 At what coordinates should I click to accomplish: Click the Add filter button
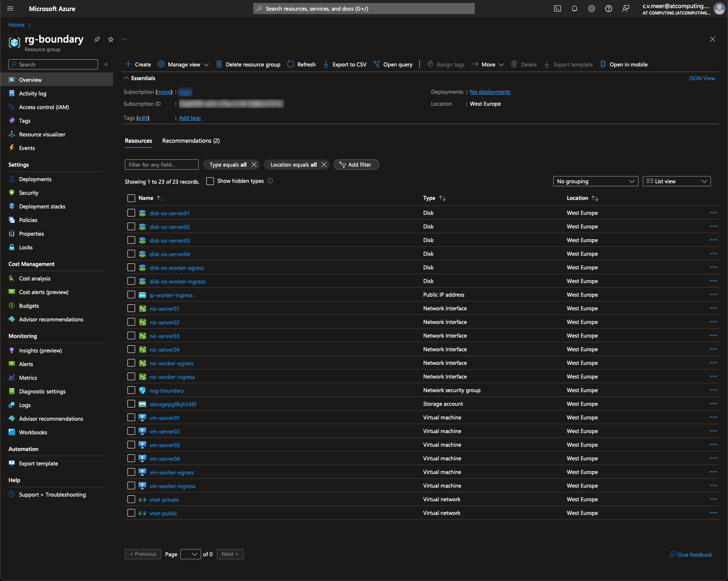point(356,165)
